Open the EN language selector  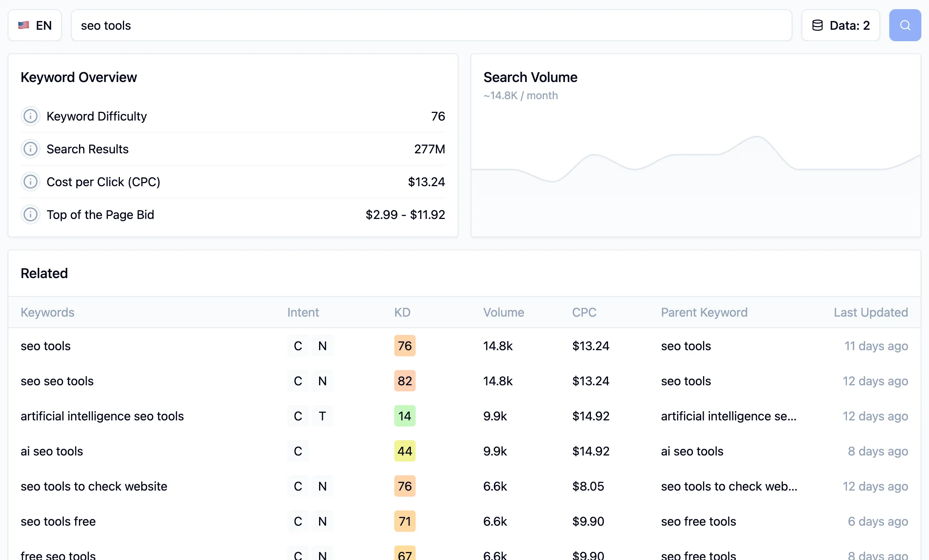click(35, 25)
